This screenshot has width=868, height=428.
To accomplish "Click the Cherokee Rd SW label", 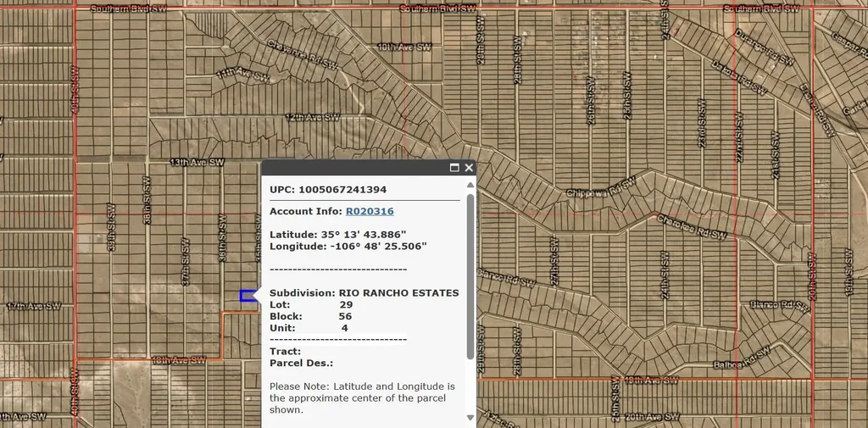I will tap(692, 227).
